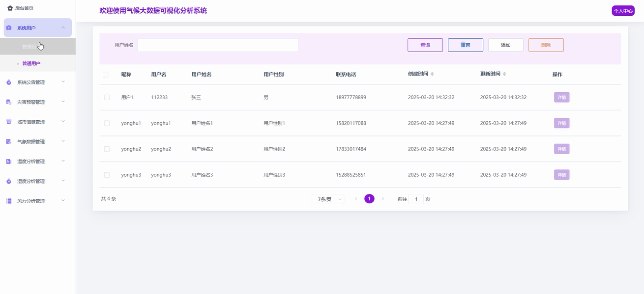Screen dimensions: 644x294
Task: Click the 共 4 条 total count text
Action: coord(109,199)
